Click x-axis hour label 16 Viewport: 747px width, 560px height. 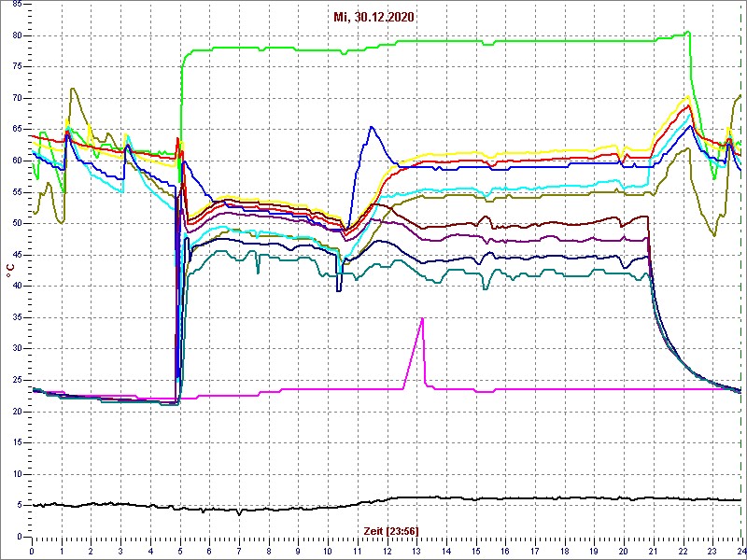(x=505, y=552)
